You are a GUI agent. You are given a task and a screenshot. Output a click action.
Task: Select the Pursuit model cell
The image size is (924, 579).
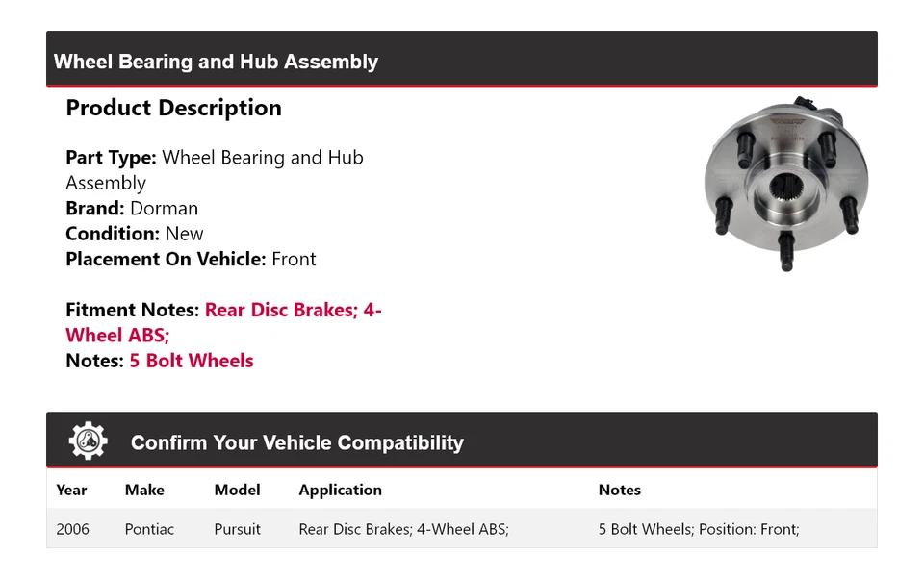pos(237,529)
